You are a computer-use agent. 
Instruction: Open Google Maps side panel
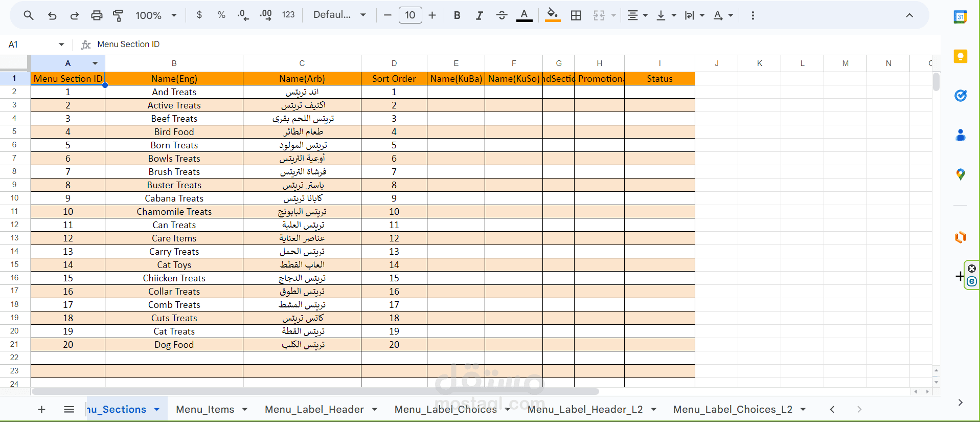[960, 174]
